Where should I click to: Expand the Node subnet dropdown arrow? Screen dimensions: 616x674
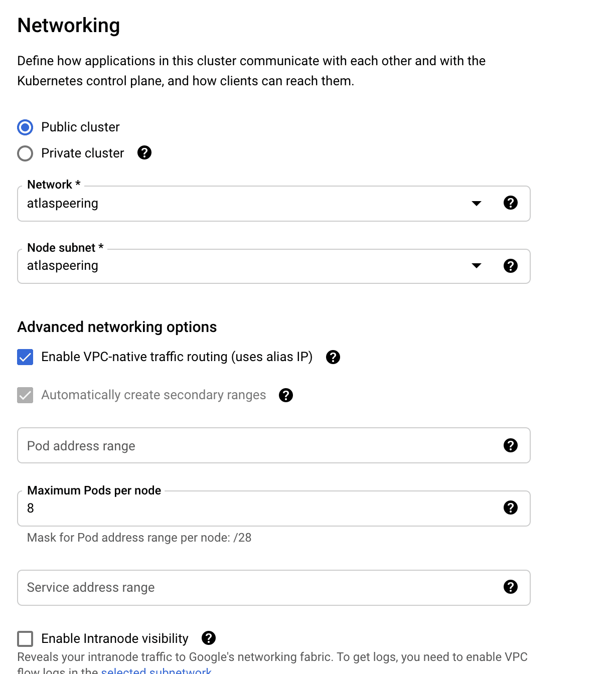[477, 266]
